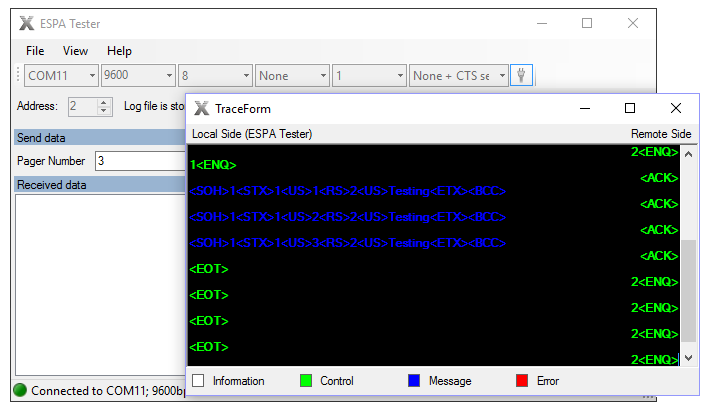Close the ESPA Tester window
The height and width of the screenshot is (412, 715).
[633, 23]
